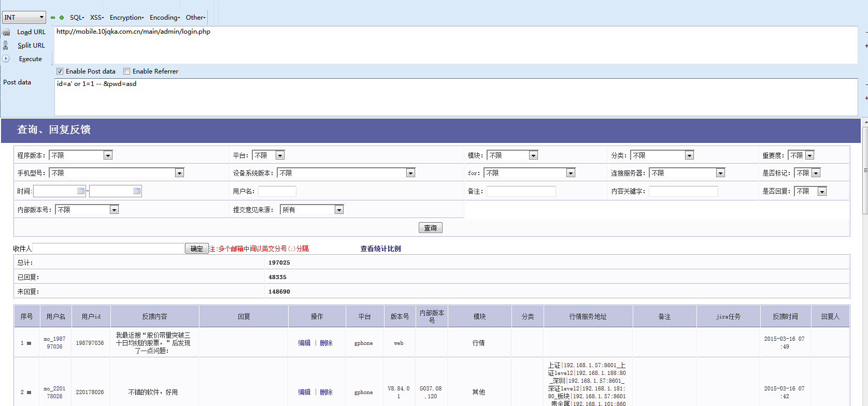
Task: Open the 模块 dropdown
Action: [x=513, y=155]
